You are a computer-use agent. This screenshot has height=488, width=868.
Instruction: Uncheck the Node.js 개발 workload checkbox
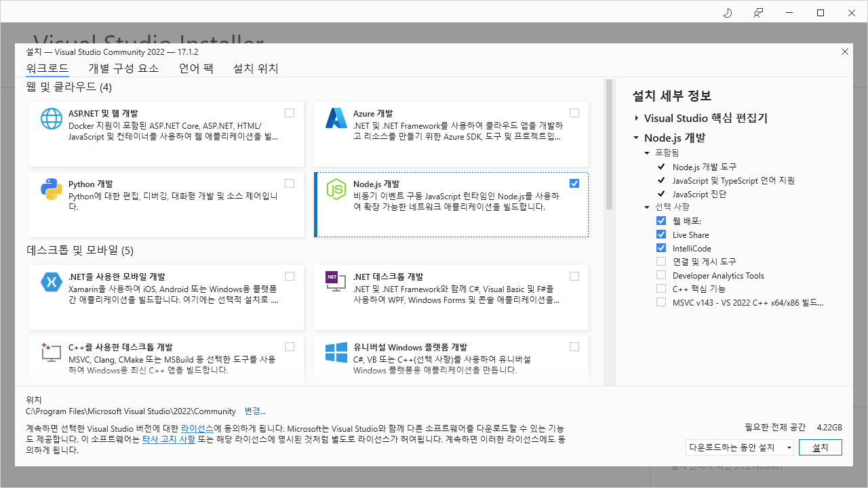(x=574, y=183)
